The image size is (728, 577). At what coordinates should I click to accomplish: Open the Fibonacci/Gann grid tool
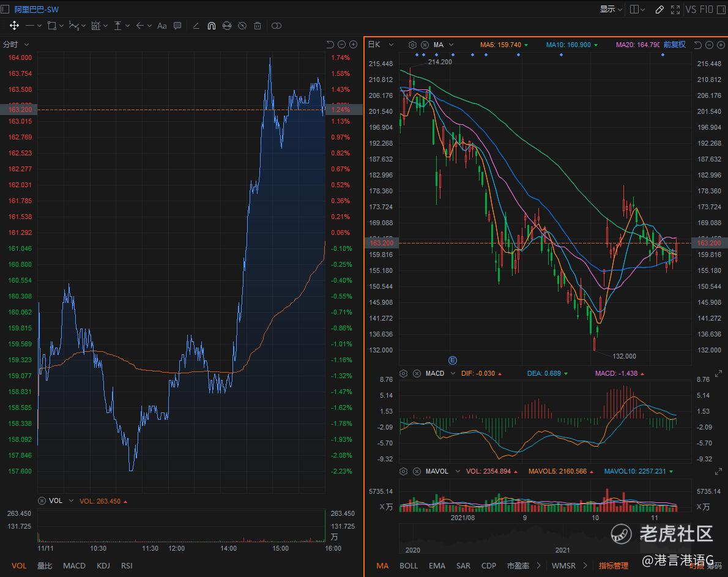pyautogui.click(x=96, y=26)
